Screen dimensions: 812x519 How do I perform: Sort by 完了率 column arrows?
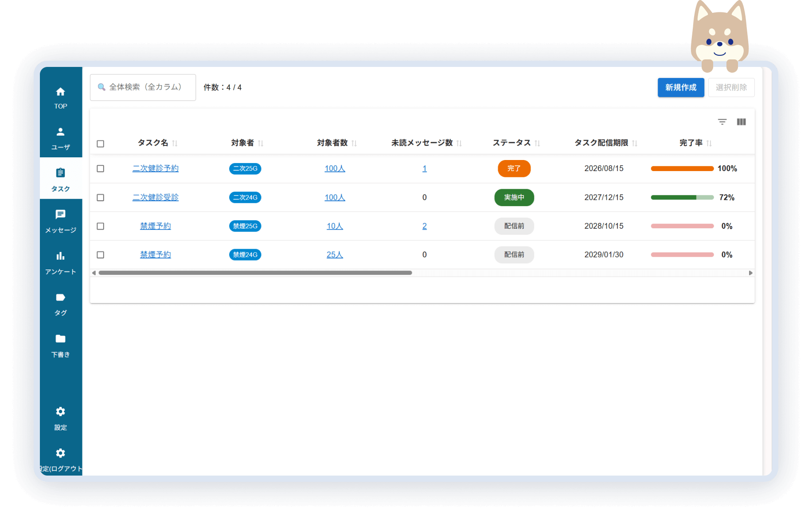click(709, 143)
